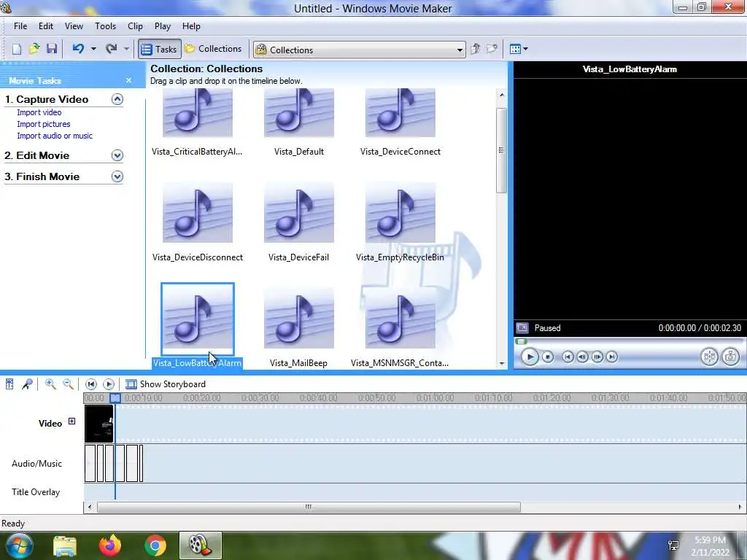Click the Forward button in preview monitor
The height and width of the screenshot is (560, 747).
612,357
